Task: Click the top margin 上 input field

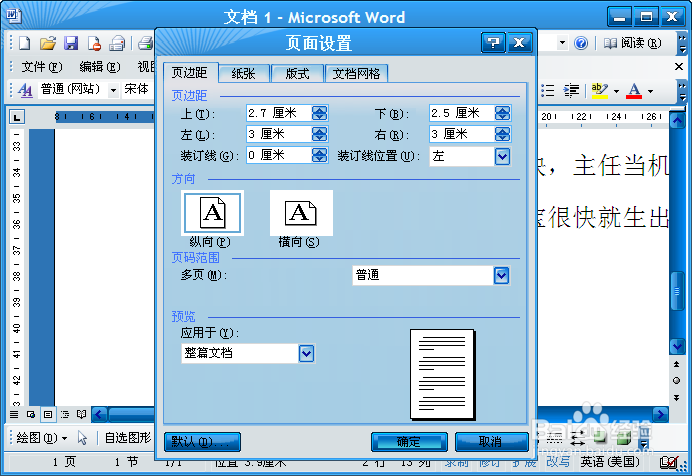Action: (279, 113)
